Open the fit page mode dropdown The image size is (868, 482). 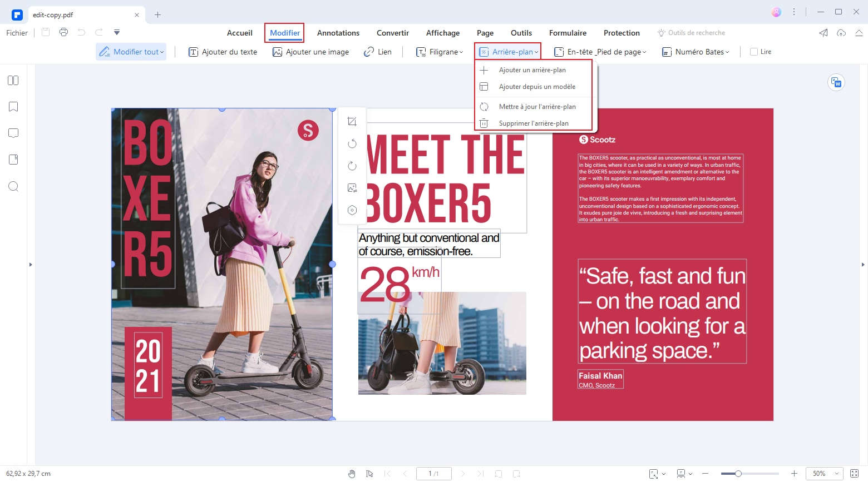point(657,474)
